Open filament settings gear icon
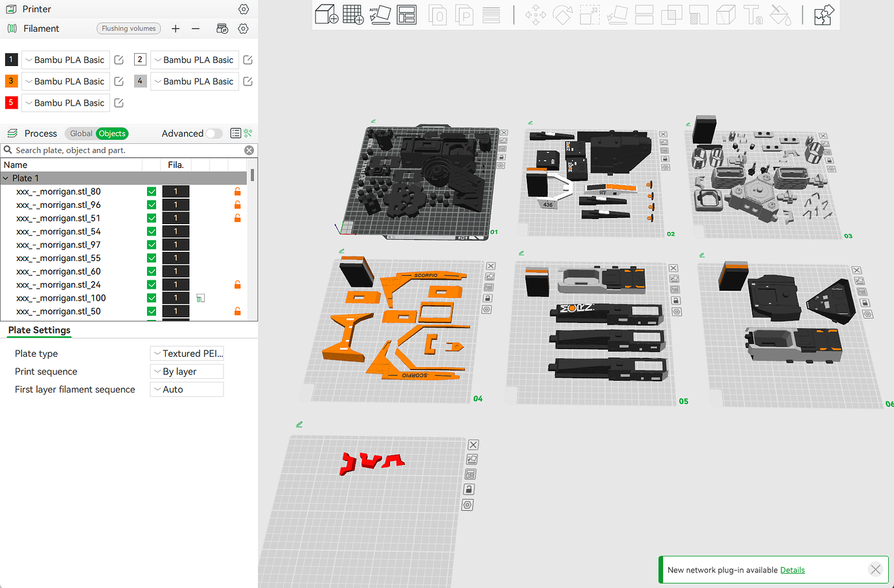 [x=244, y=28]
